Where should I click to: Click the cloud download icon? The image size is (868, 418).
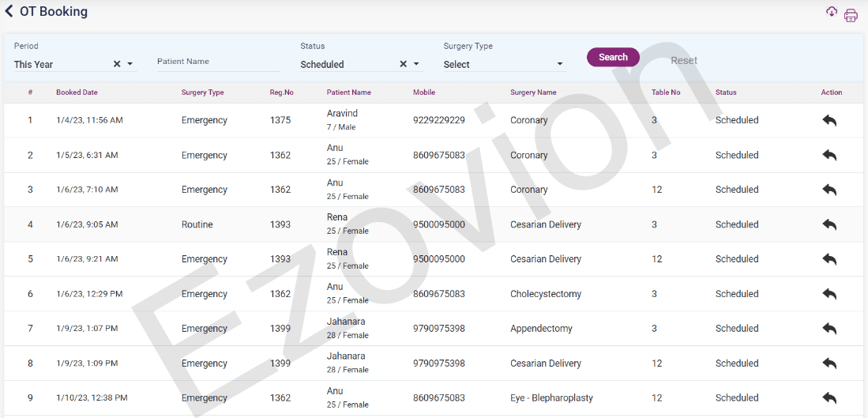(832, 12)
